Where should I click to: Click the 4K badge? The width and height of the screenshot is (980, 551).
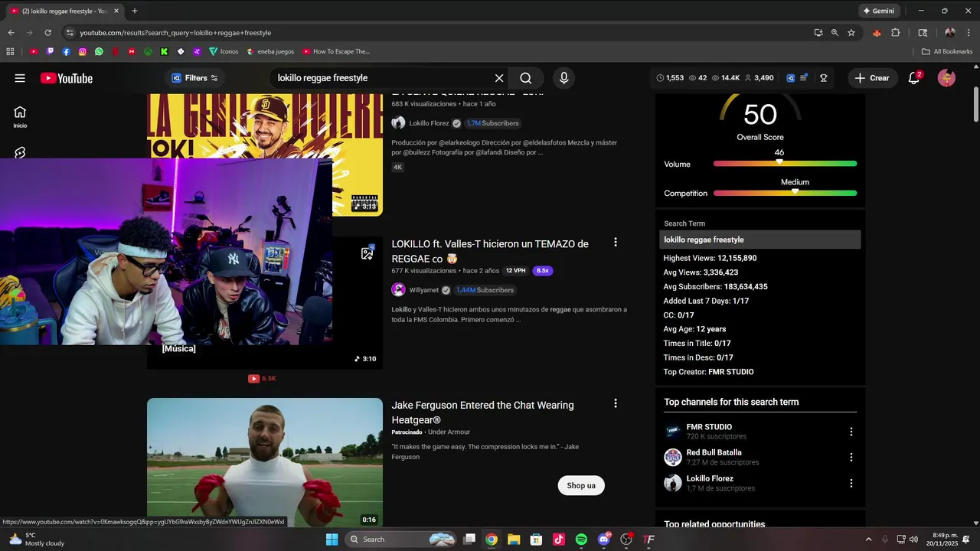coord(397,167)
